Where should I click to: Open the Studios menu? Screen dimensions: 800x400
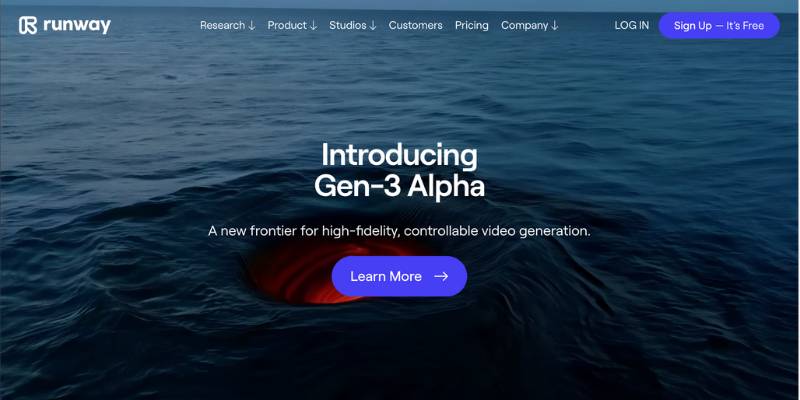353,26
